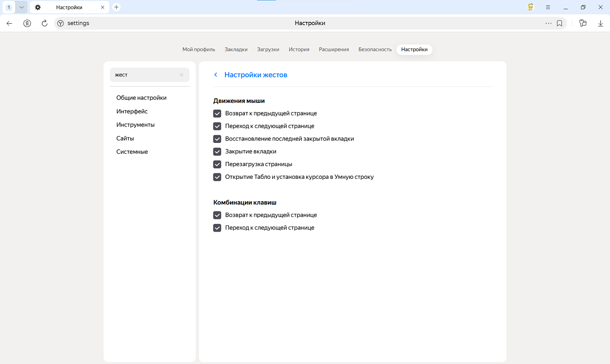Click the Yandex "Я" home button
610x364 pixels.
coord(27,23)
